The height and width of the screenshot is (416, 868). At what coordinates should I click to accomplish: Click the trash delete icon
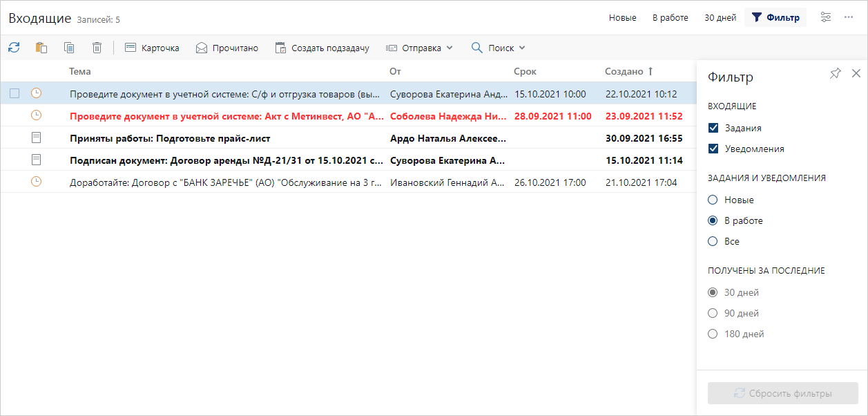97,48
